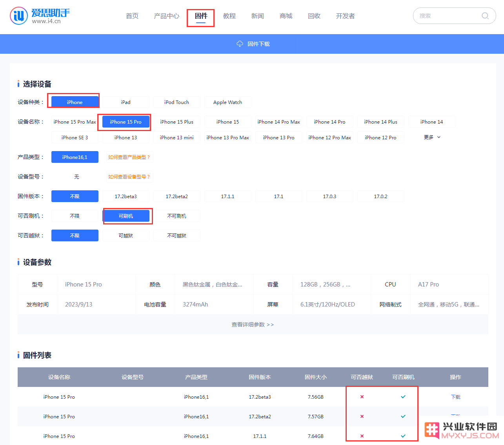504x445 pixels.
Task: Select iPad device category
Action: 126,102
